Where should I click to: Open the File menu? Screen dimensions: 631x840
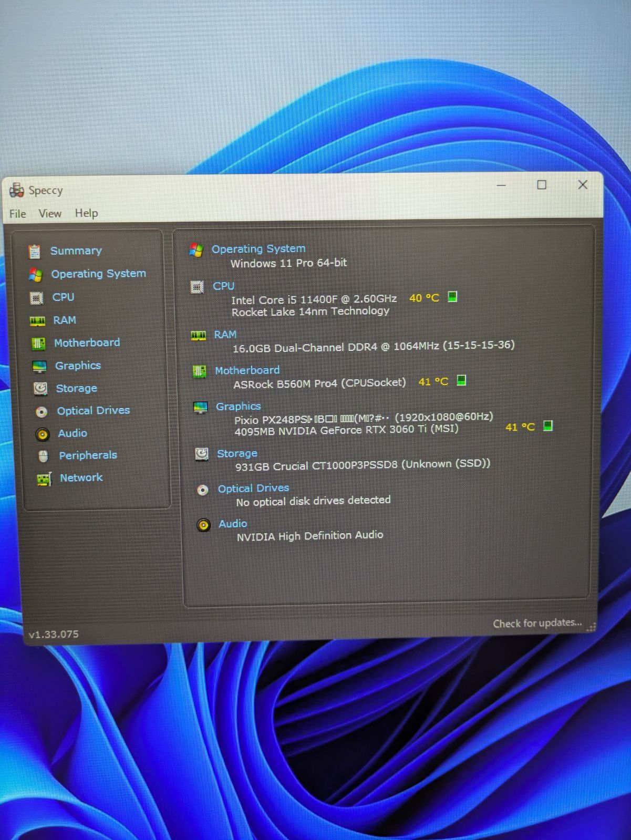(x=17, y=214)
